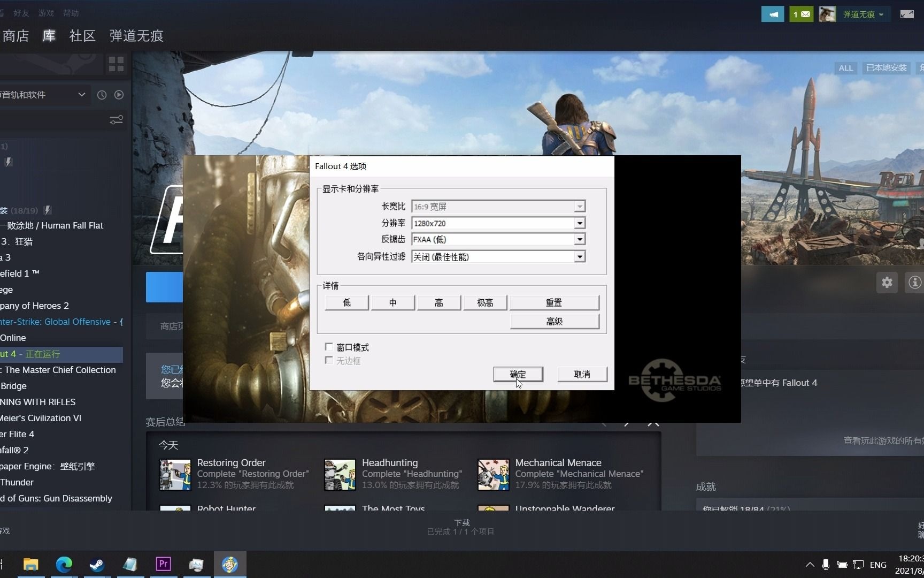Select the locally installed filter
The width and height of the screenshot is (924, 578).
point(886,68)
